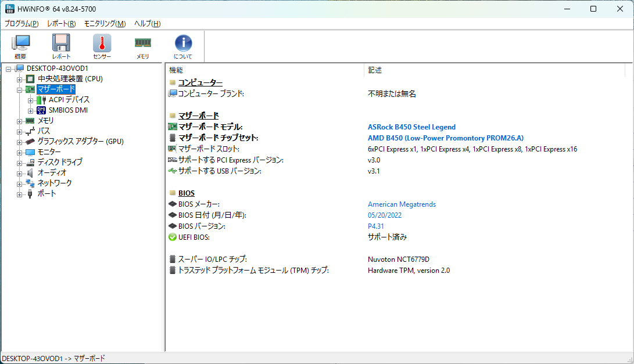
Task: Open the センサー thermometer icon
Action: coord(102,46)
